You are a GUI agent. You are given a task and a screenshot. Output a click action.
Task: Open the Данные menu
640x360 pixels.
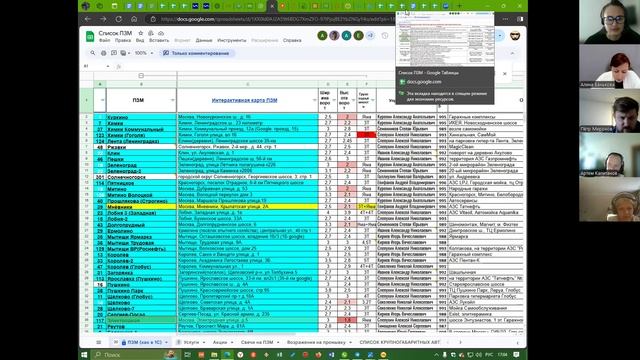point(204,40)
